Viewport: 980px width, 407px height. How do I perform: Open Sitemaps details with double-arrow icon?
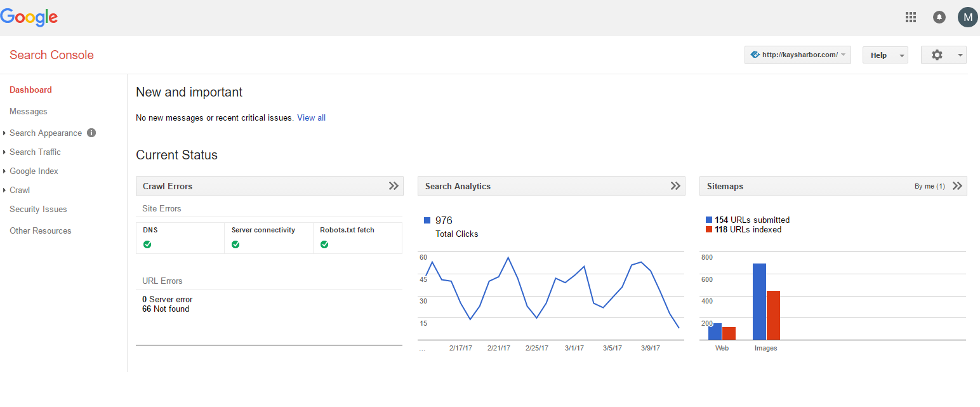[x=957, y=186]
